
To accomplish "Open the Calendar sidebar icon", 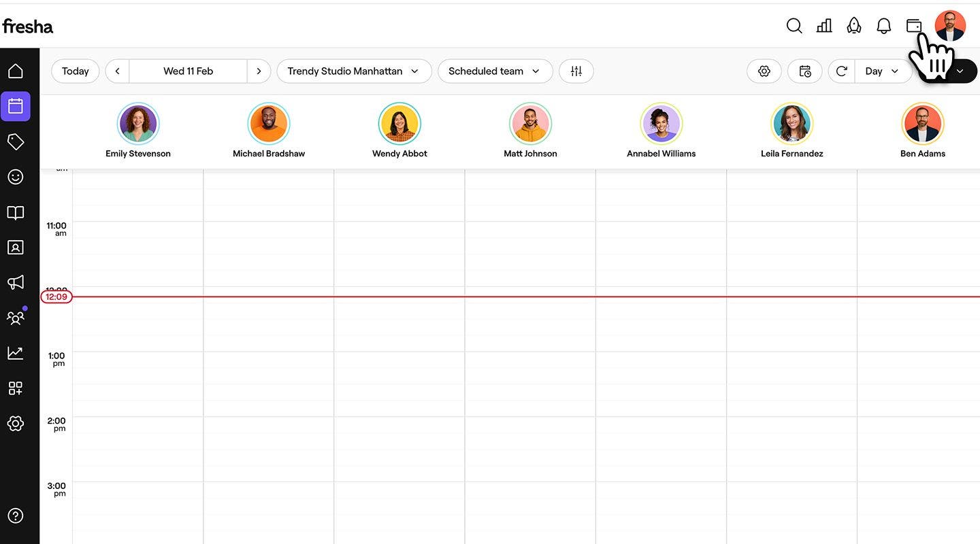I will [15, 106].
